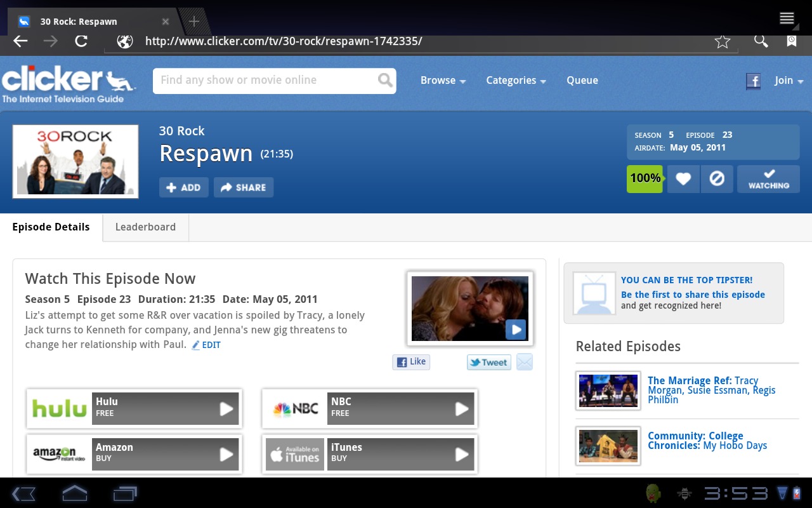
Task: Click EDIT to edit the description
Action: (206, 345)
